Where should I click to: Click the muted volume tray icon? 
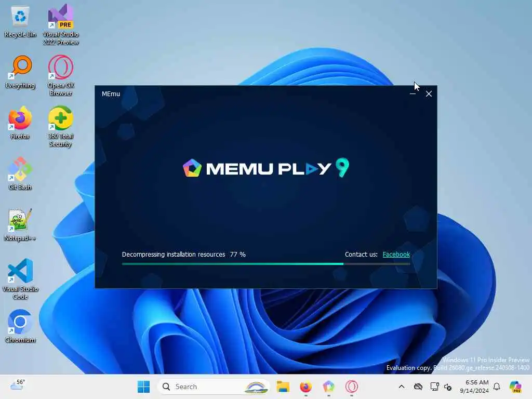point(448,387)
